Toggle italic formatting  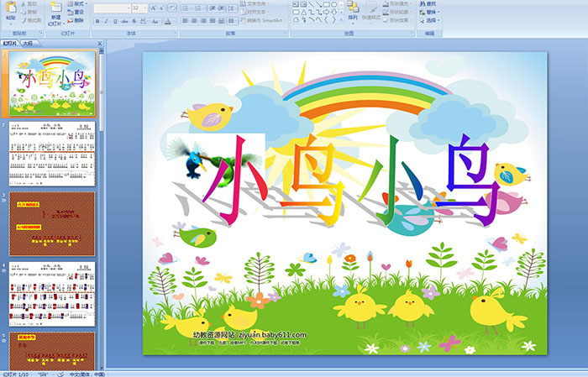point(106,21)
